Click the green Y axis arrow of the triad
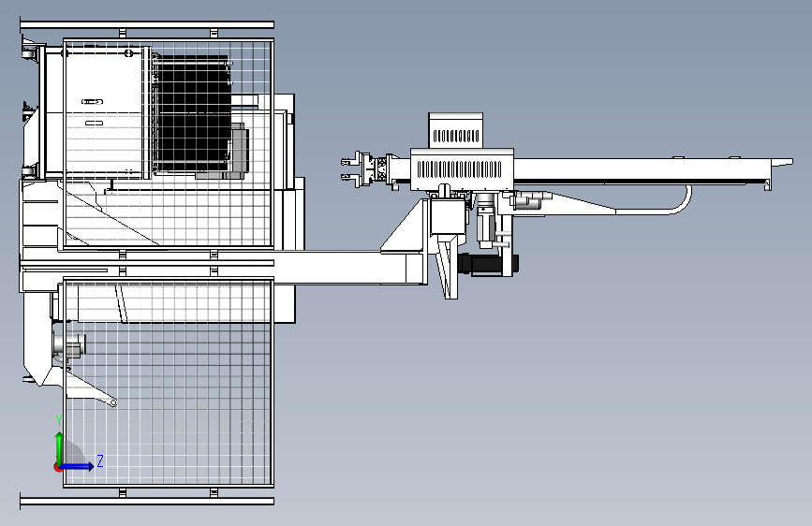The width and height of the screenshot is (812, 526). (60, 447)
